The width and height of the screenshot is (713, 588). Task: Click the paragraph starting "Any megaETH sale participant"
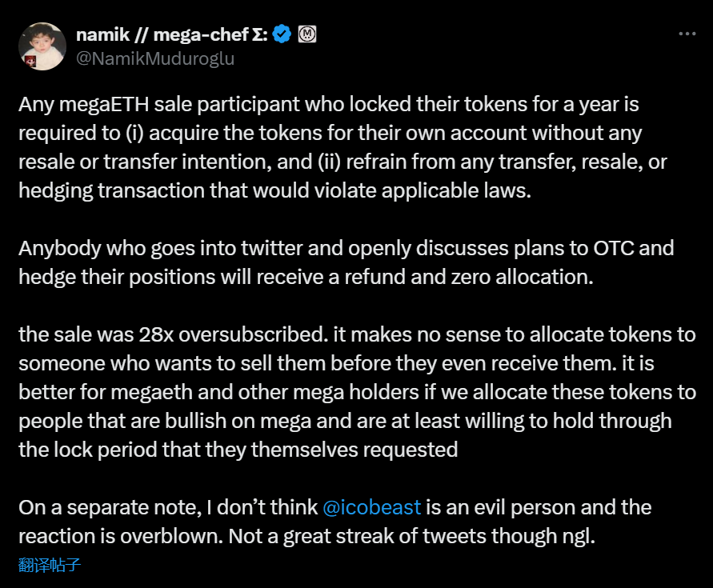(330, 147)
